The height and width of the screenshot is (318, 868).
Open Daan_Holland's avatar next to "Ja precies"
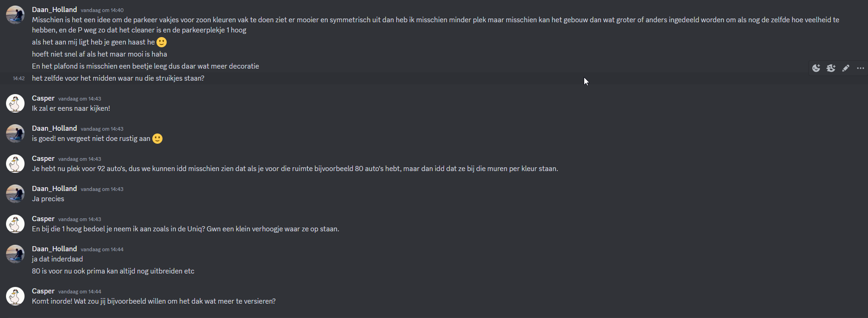pyautogui.click(x=15, y=194)
